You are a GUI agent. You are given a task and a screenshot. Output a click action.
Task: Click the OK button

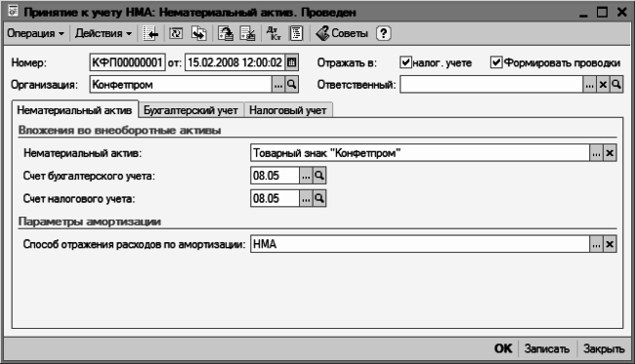tap(503, 348)
